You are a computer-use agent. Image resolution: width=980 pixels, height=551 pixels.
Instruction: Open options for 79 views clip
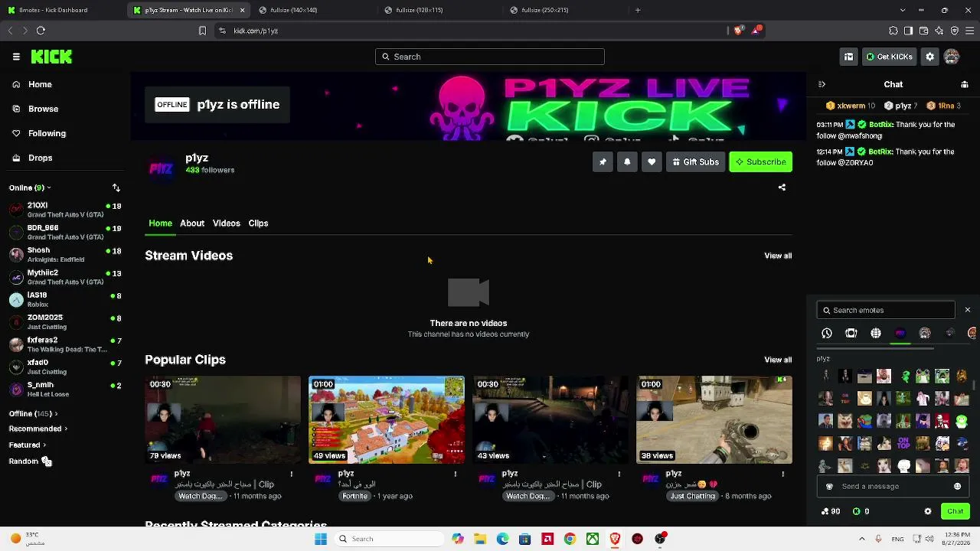tap(291, 474)
